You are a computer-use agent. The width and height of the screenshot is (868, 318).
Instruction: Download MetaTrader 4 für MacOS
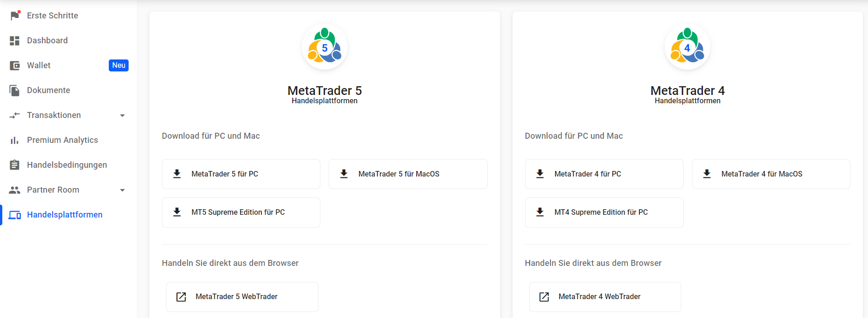(771, 174)
